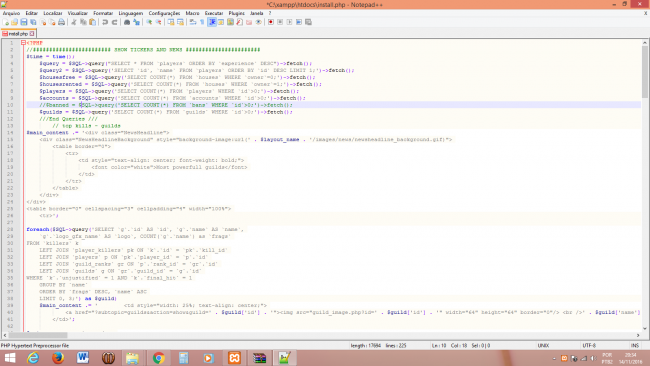Screen dimensions: 650x366
Task: Copy selection with the toolbar copy icon
Action: click(83, 22)
